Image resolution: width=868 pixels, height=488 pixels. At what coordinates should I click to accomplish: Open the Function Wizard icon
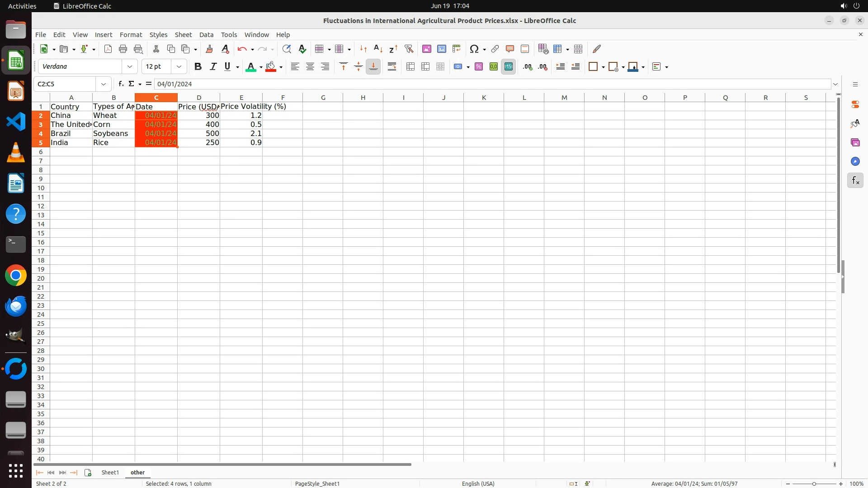121,84
